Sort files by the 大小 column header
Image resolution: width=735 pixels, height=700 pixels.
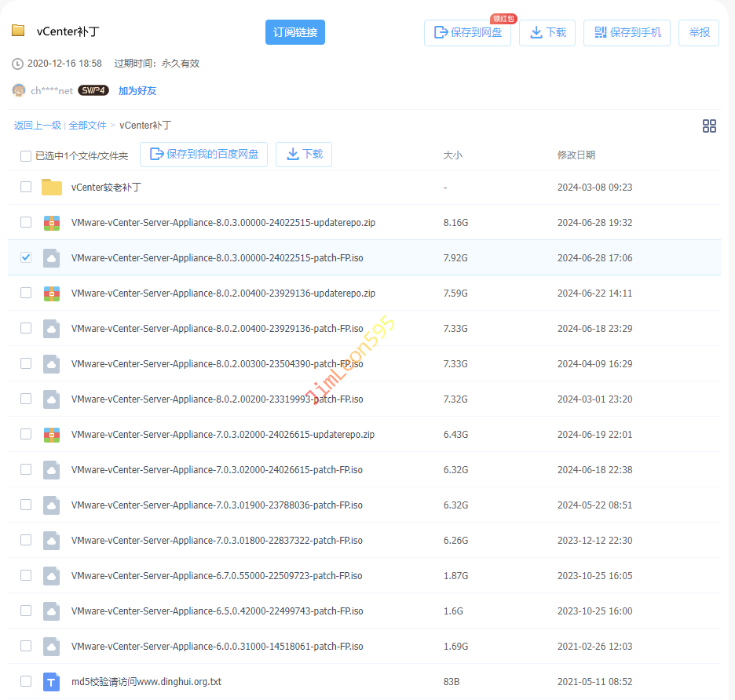453,155
